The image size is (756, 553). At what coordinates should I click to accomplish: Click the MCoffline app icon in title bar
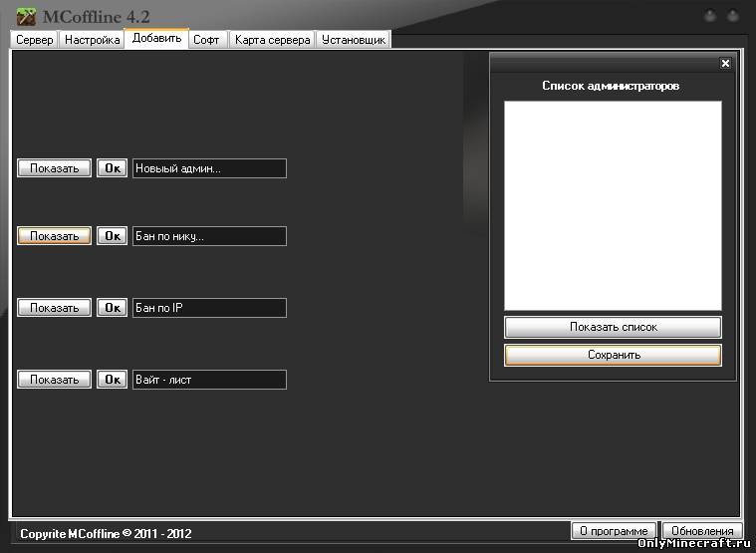(x=26, y=16)
